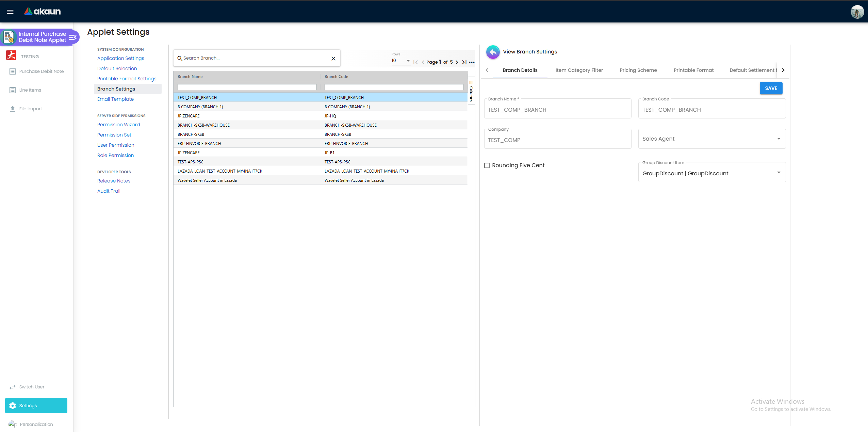Open File Import menu item

pyautogui.click(x=31, y=109)
